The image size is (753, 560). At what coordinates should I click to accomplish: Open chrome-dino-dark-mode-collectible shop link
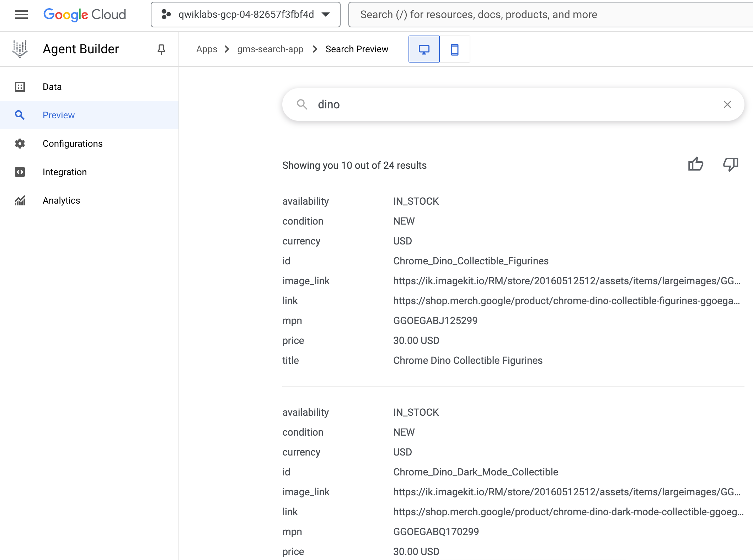pyautogui.click(x=568, y=512)
